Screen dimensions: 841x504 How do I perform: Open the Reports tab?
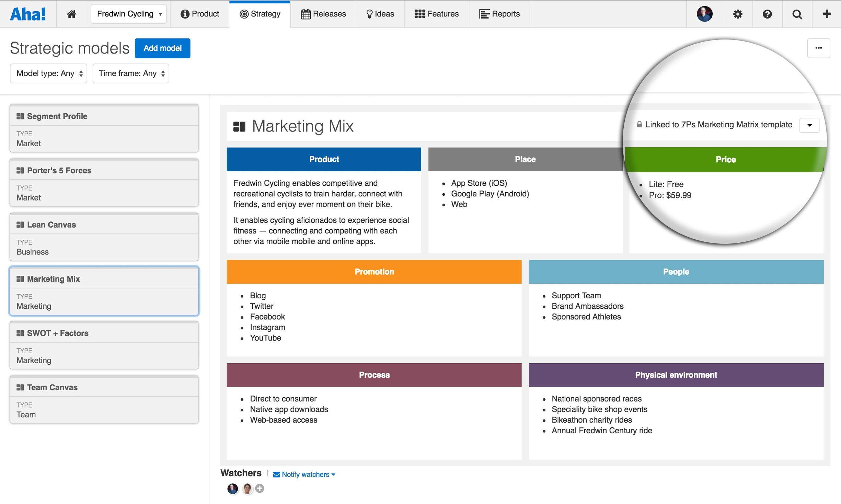coord(499,14)
